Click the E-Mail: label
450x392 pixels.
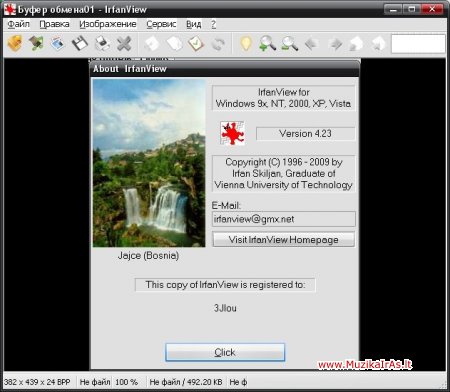226,205
